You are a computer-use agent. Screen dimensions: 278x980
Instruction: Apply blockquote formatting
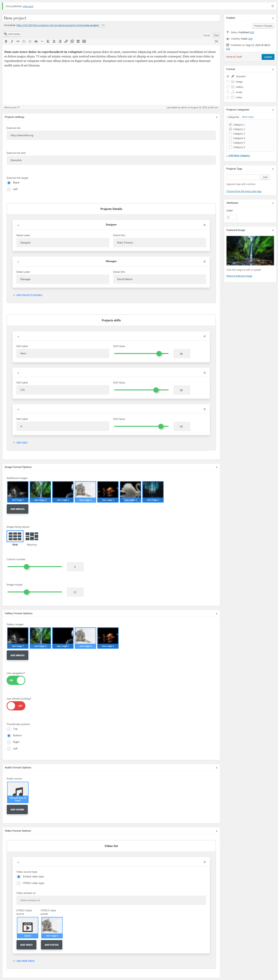[x=36, y=41]
